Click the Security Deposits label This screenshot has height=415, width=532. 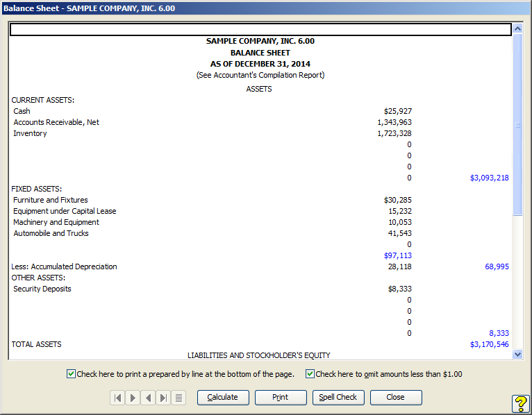[42, 289]
